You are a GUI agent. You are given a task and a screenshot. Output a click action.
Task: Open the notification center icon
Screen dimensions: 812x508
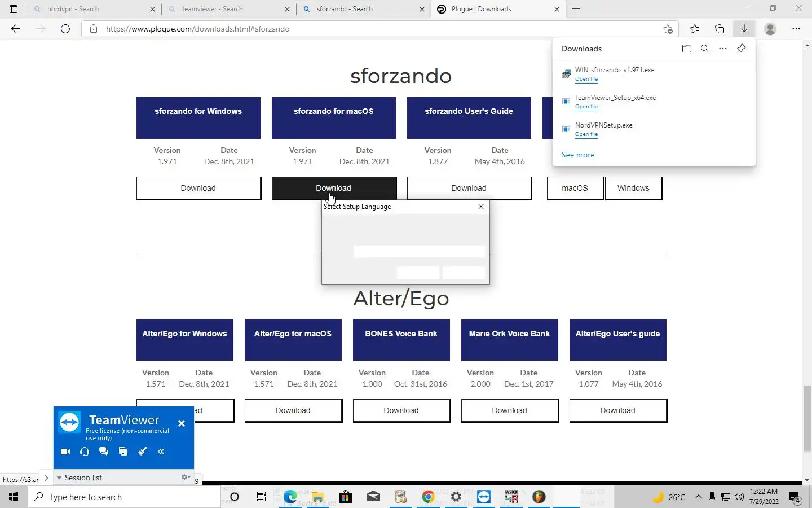[x=795, y=498]
